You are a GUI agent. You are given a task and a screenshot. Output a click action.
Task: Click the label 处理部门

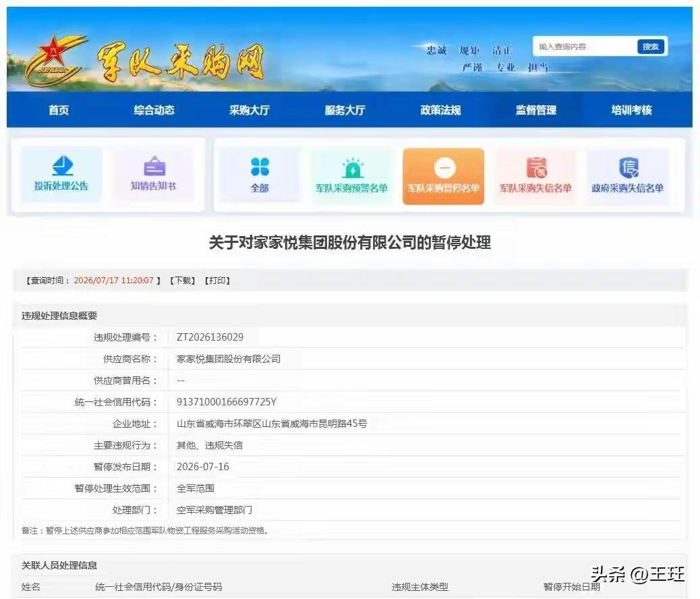(135, 510)
